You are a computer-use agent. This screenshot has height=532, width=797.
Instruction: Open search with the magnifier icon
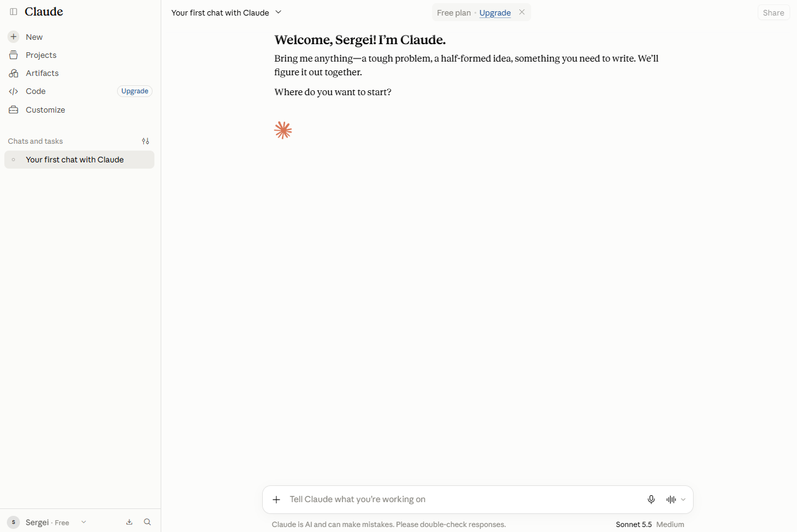click(x=148, y=522)
